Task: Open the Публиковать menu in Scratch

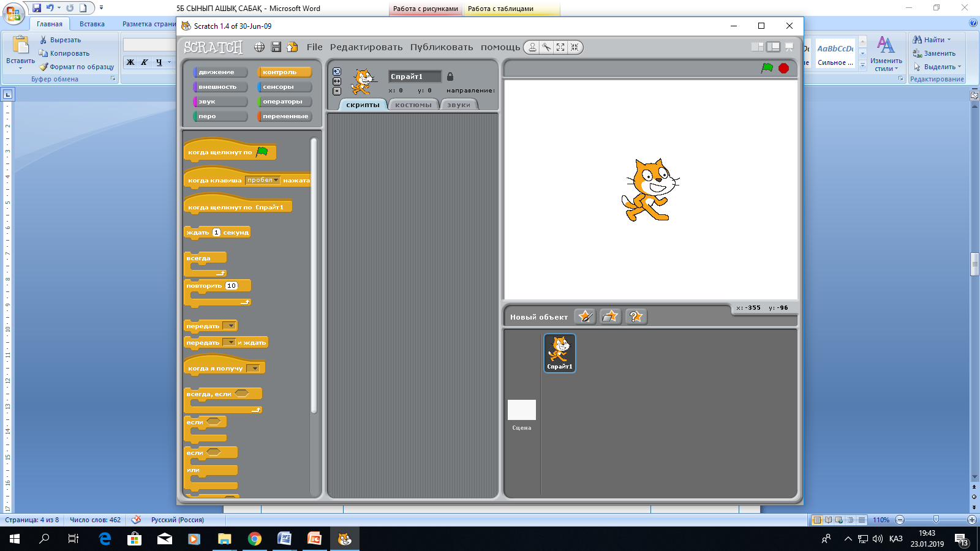Action: point(442,47)
